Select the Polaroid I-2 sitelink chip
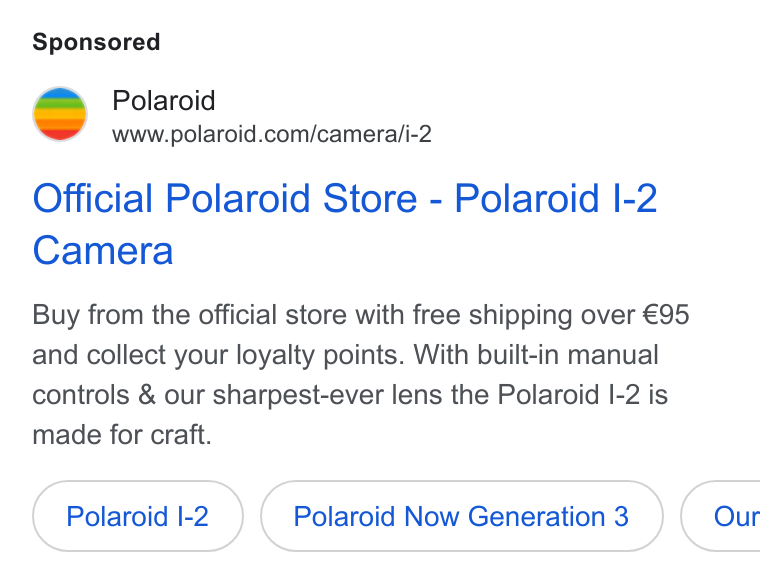The width and height of the screenshot is (760, 584). click(138, 516)
